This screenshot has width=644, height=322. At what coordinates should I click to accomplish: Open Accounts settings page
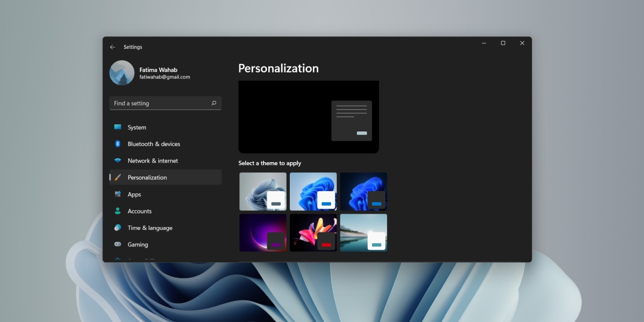click(x=165, y=211)
